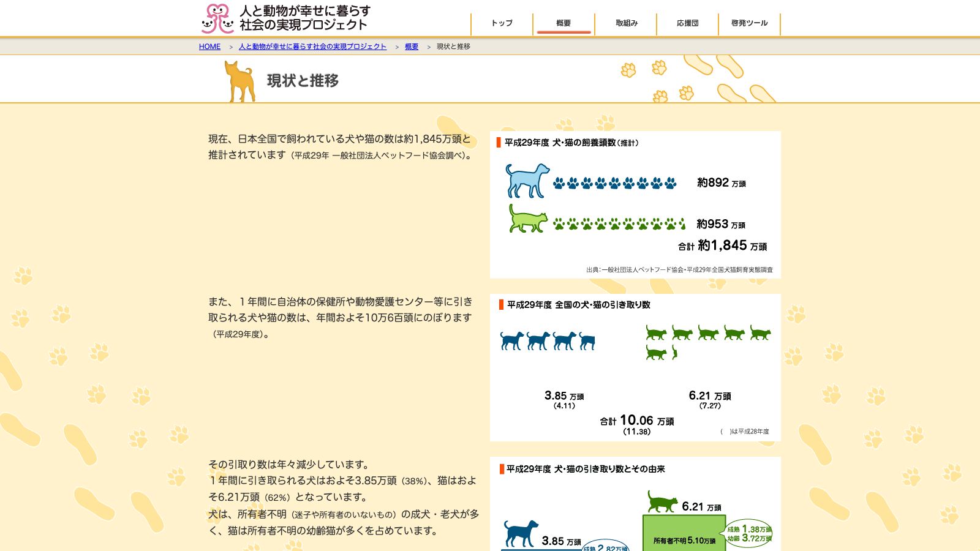Click the 合計 10.06万頭 total figure
This screenshot has width=980, height=551.
637,421
